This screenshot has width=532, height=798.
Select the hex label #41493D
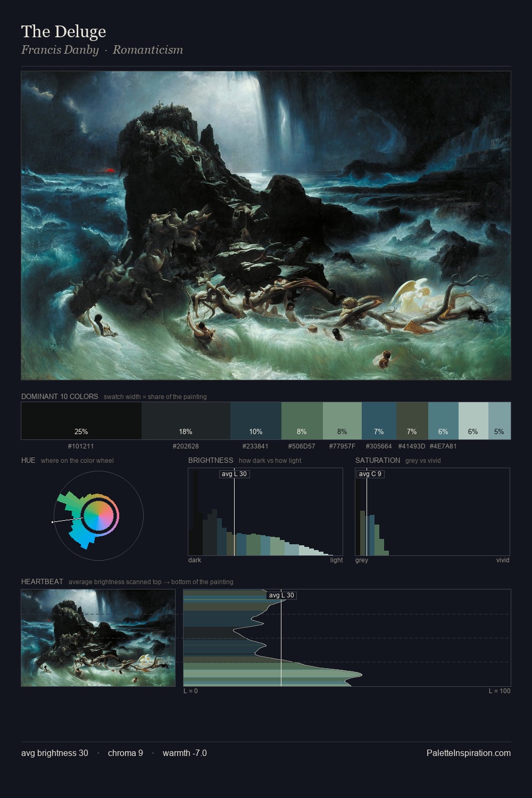(412, 446)
